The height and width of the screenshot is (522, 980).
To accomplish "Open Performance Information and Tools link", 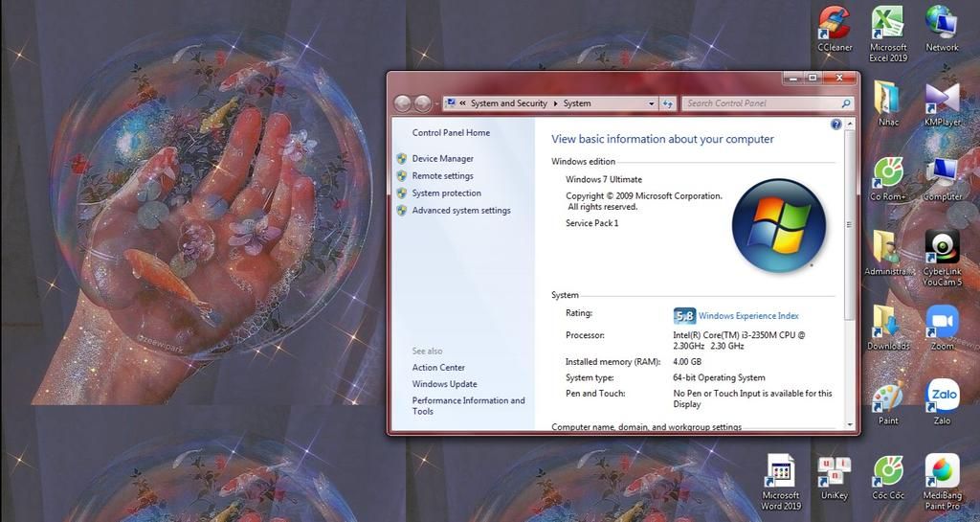I will pos(468,406).
